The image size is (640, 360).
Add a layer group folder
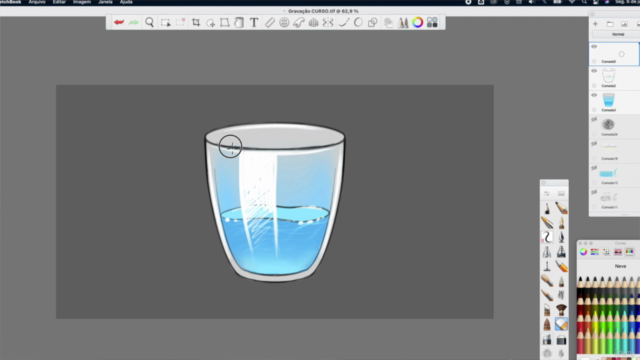point(610,24)
